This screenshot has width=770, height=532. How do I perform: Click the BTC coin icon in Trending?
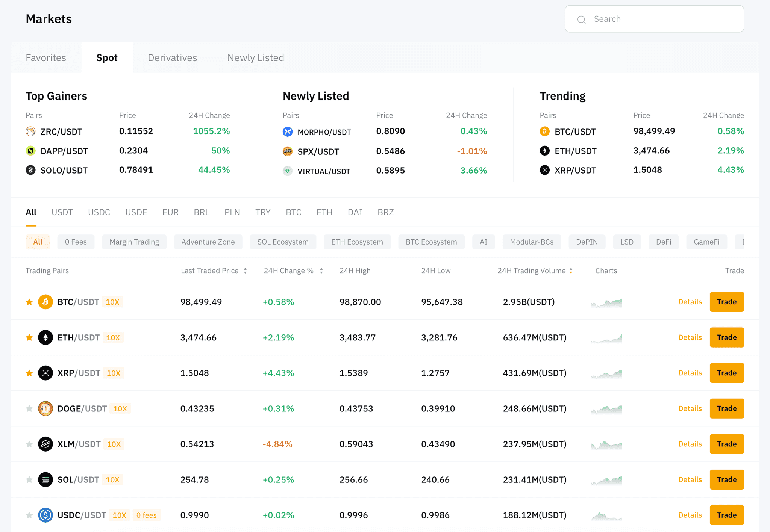(x=544, y=131)
